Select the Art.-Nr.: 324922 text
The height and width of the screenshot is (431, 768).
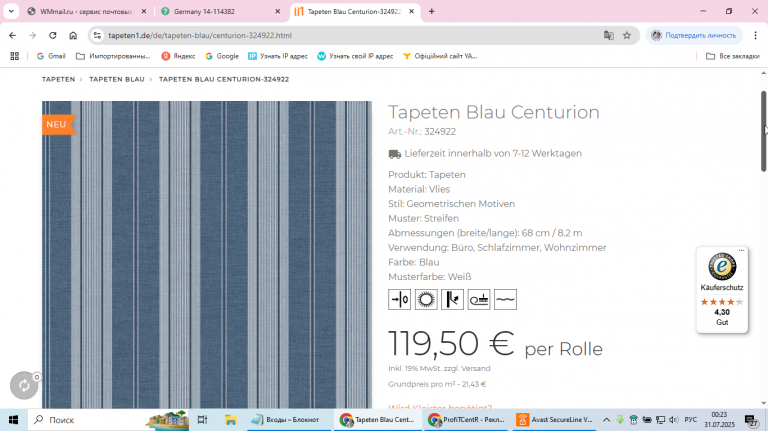point(422,131)
